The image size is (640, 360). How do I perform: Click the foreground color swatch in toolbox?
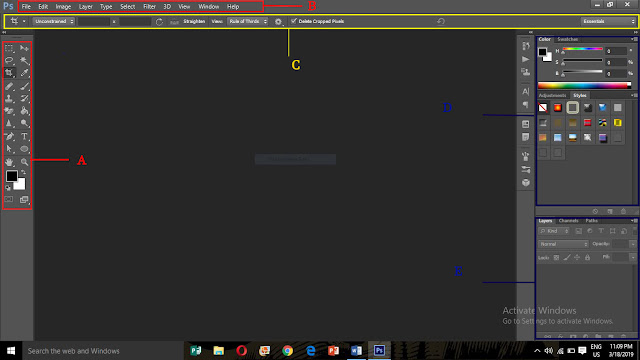click(11, 176)
